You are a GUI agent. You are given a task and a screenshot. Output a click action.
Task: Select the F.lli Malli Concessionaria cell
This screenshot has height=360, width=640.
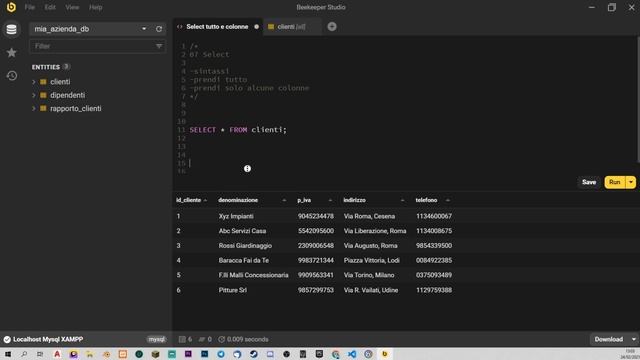pos(253,275)
